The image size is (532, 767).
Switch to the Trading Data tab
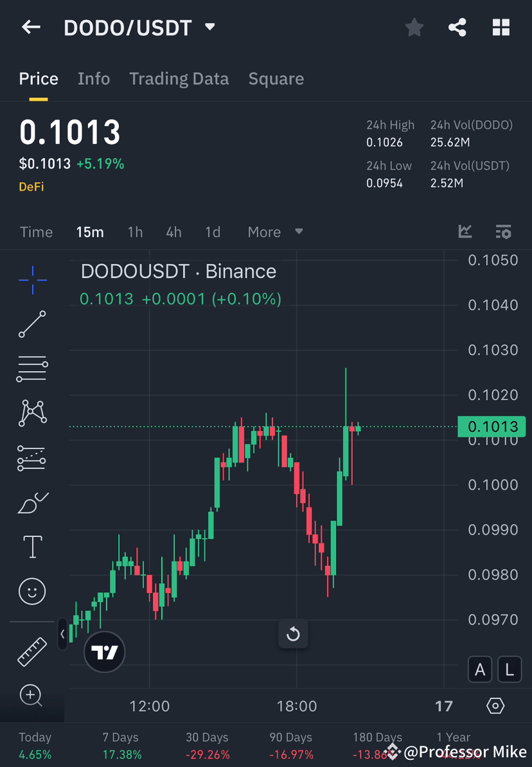pyautogui.click(x=179, y=78)
